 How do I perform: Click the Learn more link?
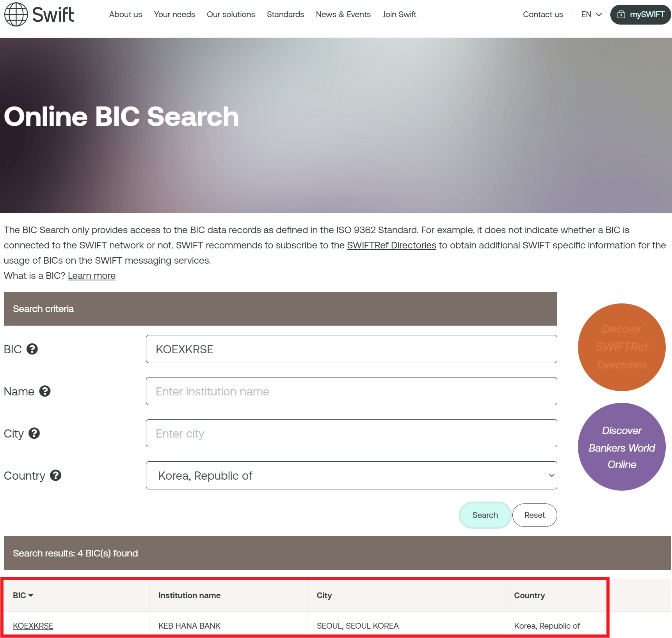coord(92,276)
